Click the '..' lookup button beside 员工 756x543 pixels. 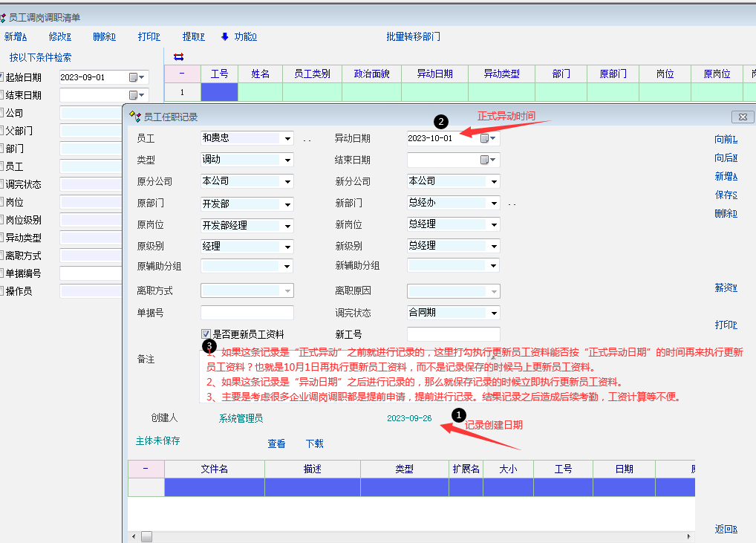[307, 139]
